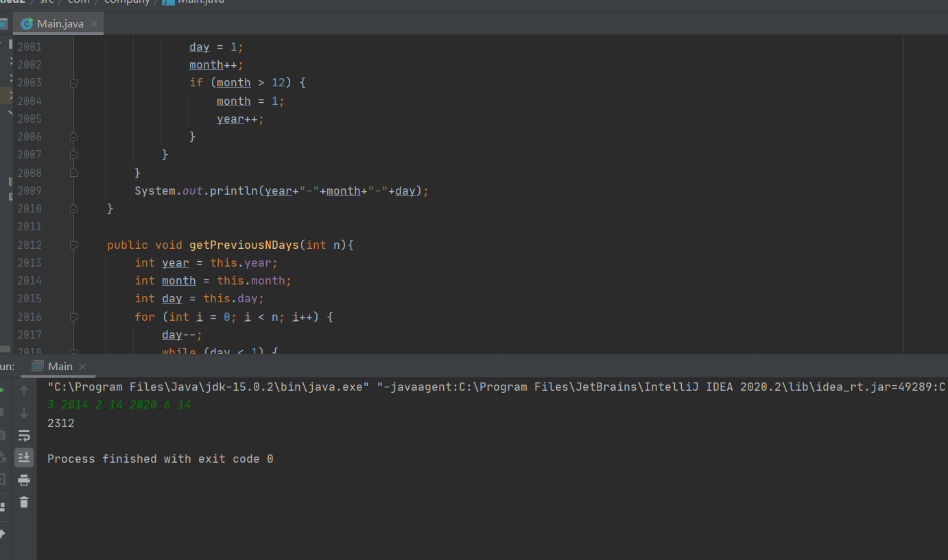Close the Main run tab
948x560 pixels.
coord(82,367)
